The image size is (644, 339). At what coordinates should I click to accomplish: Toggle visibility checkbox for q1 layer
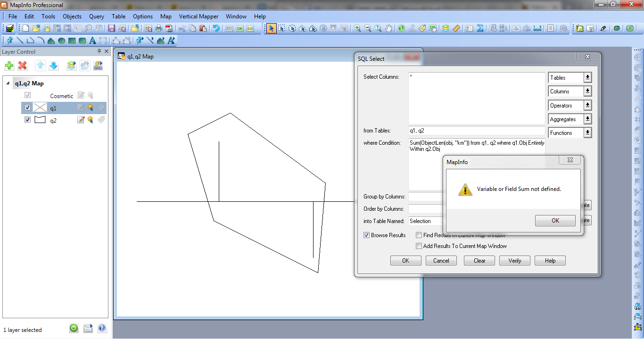pyautogui.click(x=27, y=107)
